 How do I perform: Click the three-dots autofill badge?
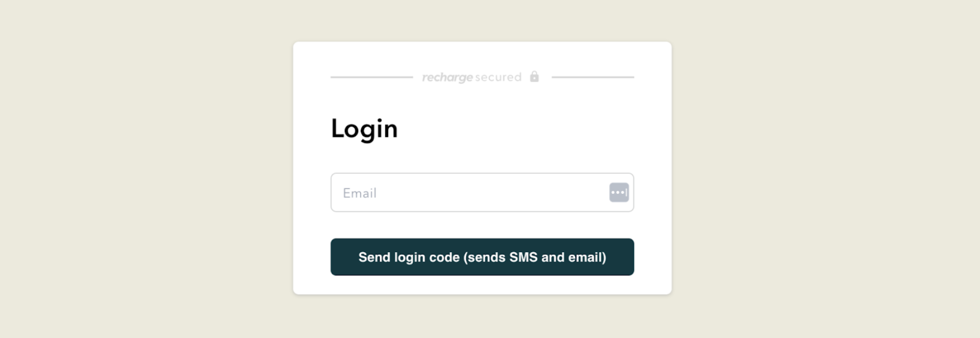pos(619,192)
